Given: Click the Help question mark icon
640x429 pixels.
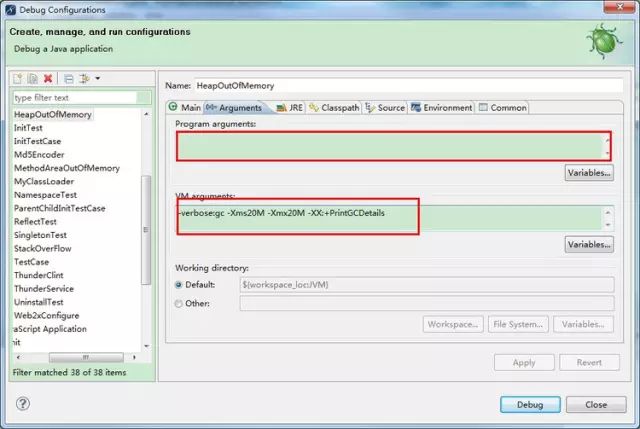Looking at the screenshot, I should 23,404.
